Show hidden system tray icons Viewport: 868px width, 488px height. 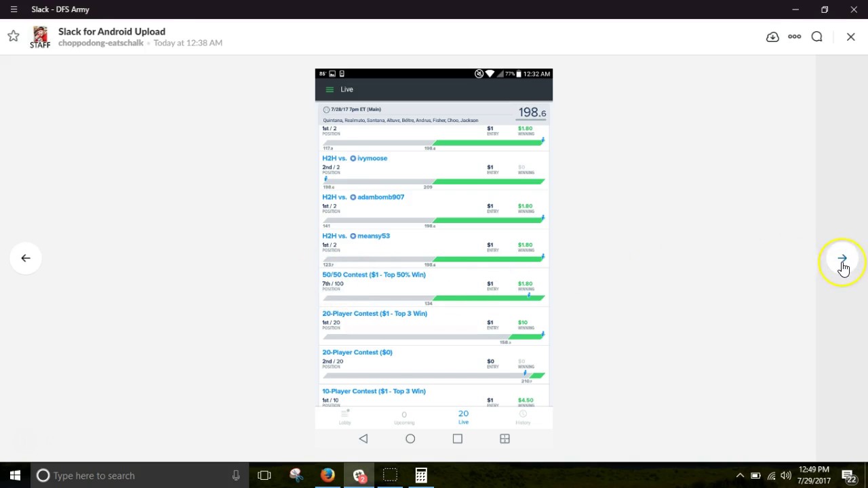740,475
